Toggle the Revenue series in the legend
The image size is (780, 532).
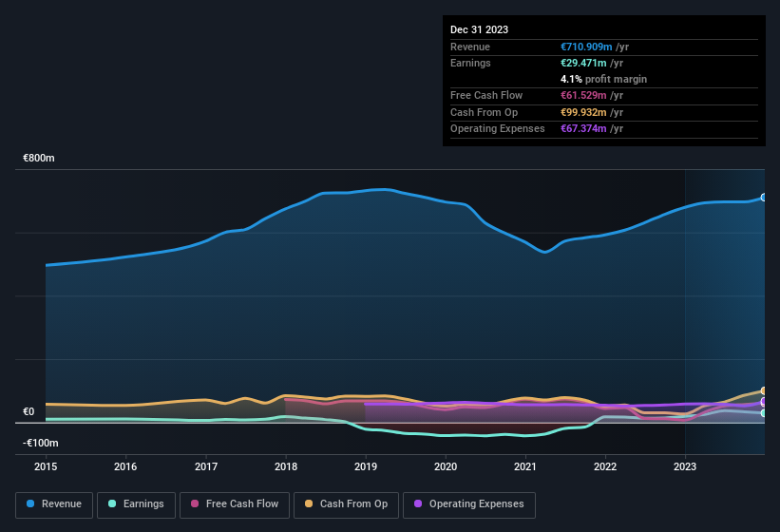[x=54, y=504]
